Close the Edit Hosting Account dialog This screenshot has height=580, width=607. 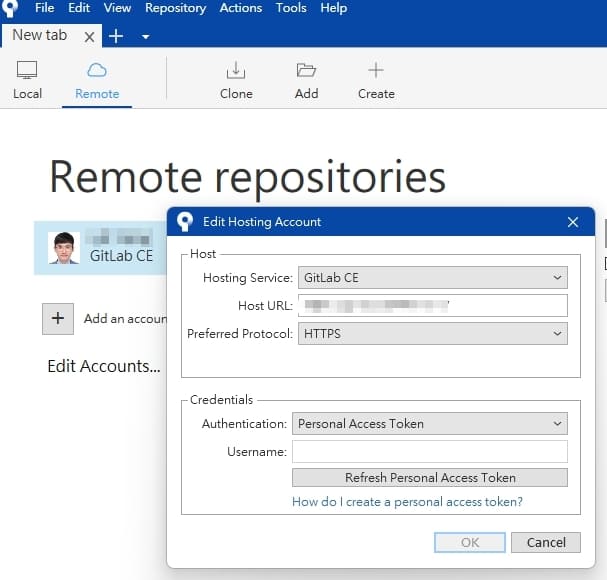coord(573,222)
